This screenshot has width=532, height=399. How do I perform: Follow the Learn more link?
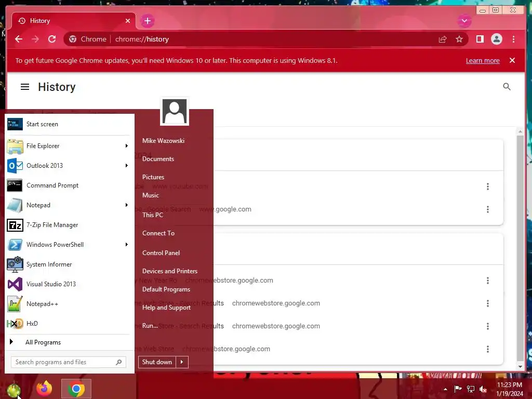click(x=483, y=61)
